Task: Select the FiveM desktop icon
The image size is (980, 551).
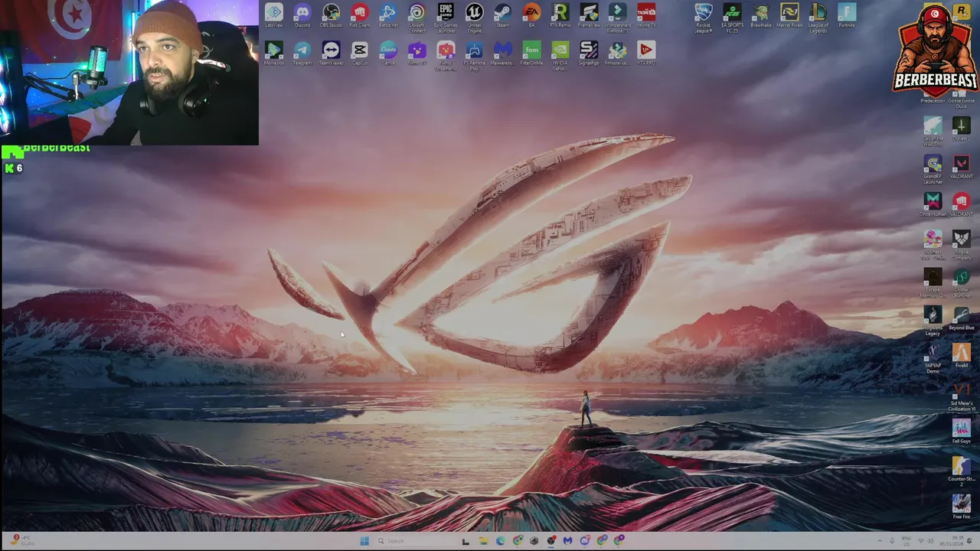Action: [x=961, y=356]
